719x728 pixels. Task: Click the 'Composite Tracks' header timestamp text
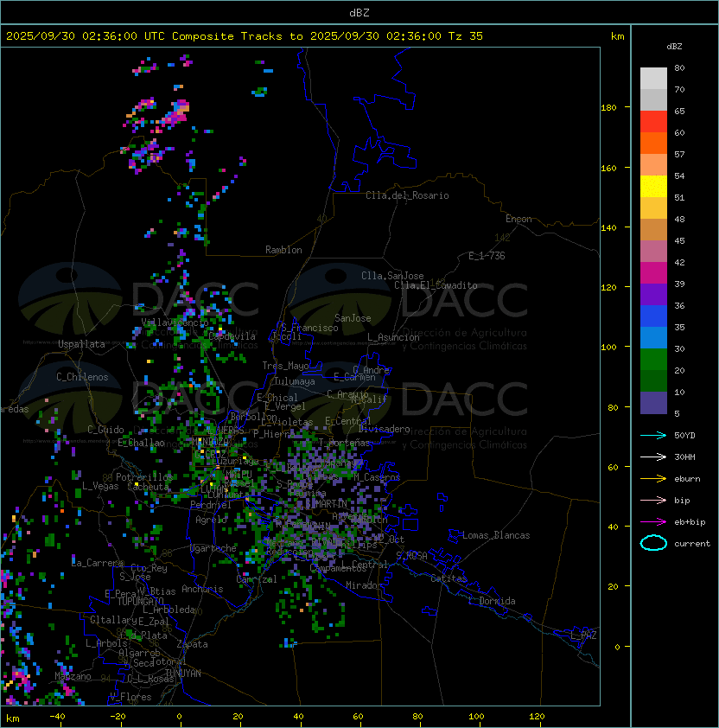(x=245, y=36)
